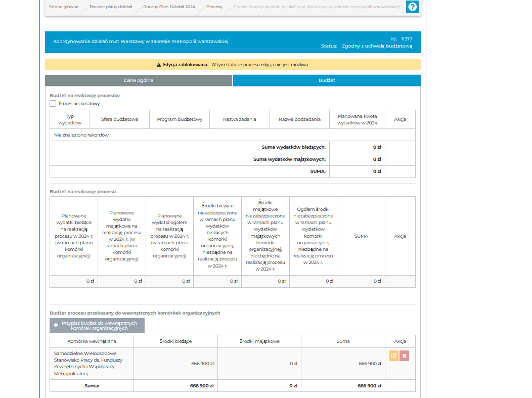The image size is (532, 398).
Task: Select the Budżet tab
Action: click(327, 80)
